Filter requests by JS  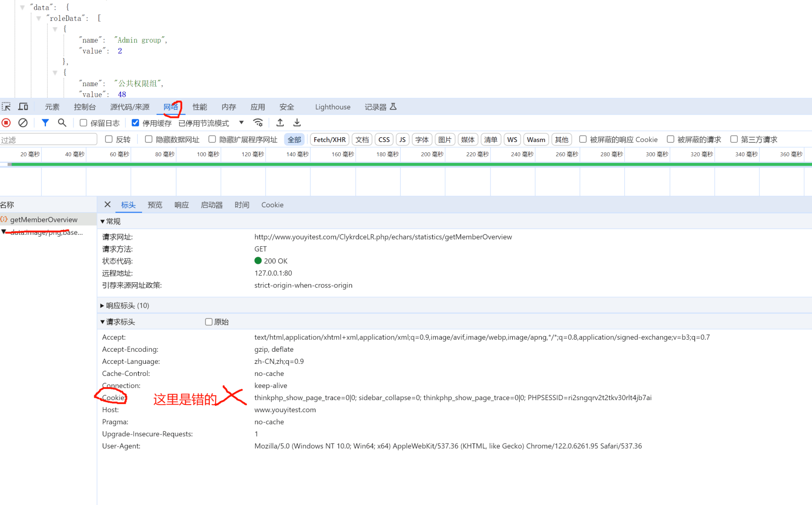click(x=402, y=140)
